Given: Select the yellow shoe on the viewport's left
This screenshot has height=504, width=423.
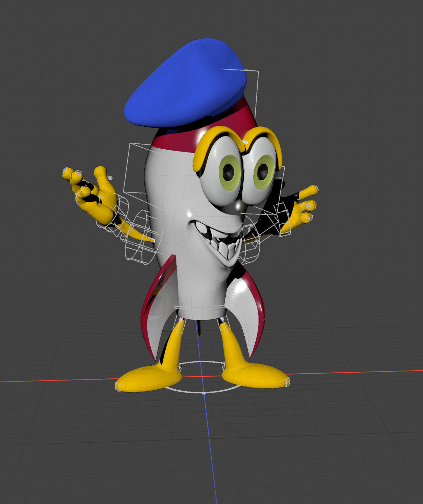Looking at the screenshot, I should coord(150,378).
